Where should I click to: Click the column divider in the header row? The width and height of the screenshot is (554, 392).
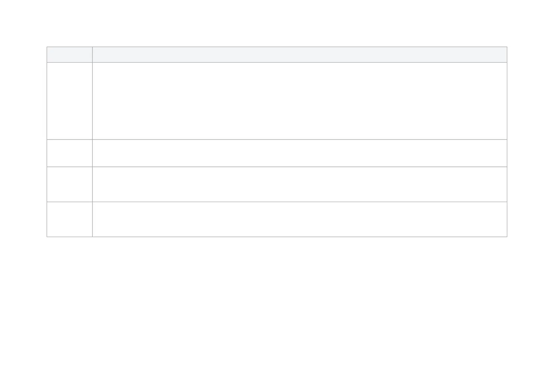click(92, 55)
